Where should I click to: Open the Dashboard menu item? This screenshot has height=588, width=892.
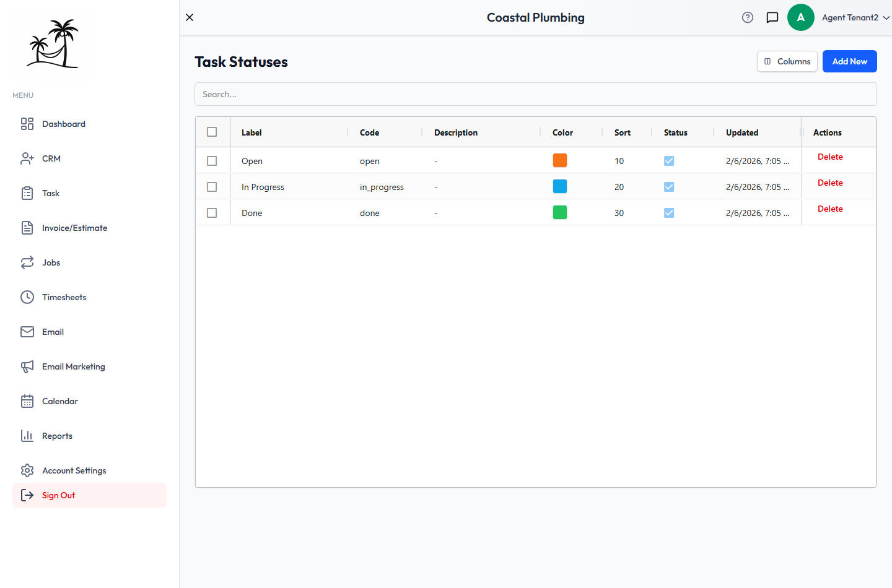[x=89, y=124]
